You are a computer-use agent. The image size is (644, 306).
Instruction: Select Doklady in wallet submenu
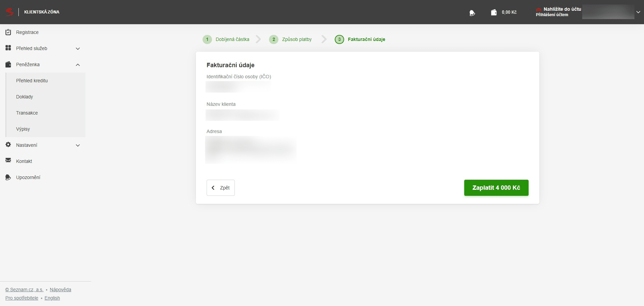pos(24,97)
